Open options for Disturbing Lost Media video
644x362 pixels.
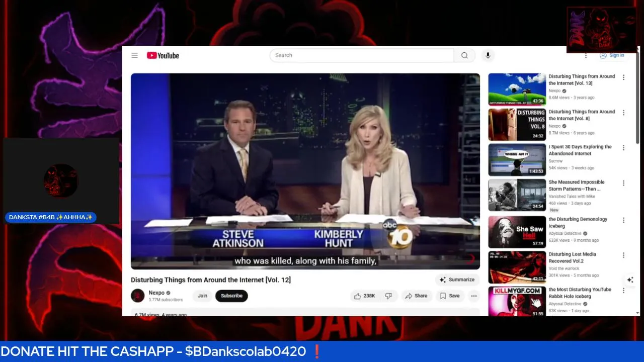(x=623, y=255)
